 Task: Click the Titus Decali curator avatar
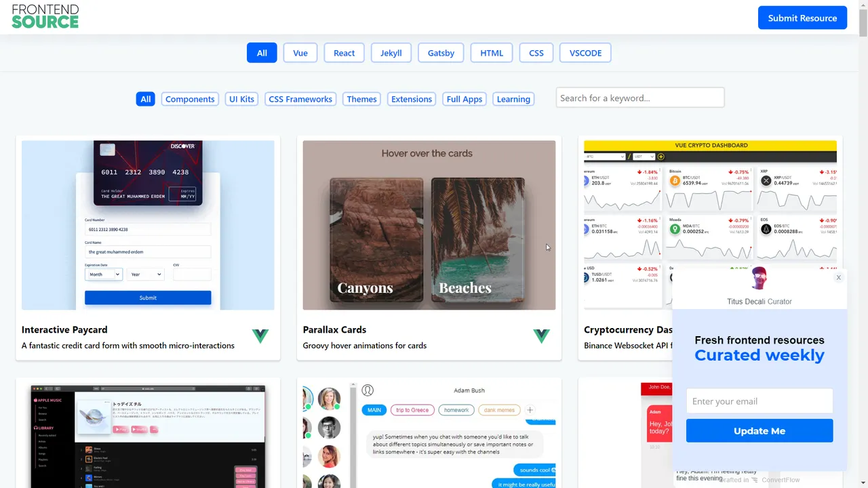(759, 279)
